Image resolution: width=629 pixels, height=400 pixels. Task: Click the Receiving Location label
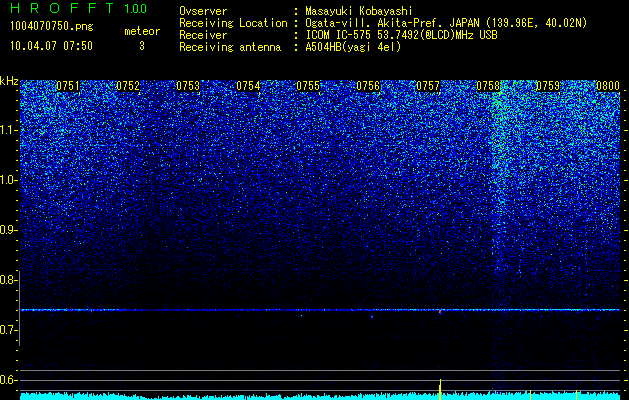coord(233,23)
